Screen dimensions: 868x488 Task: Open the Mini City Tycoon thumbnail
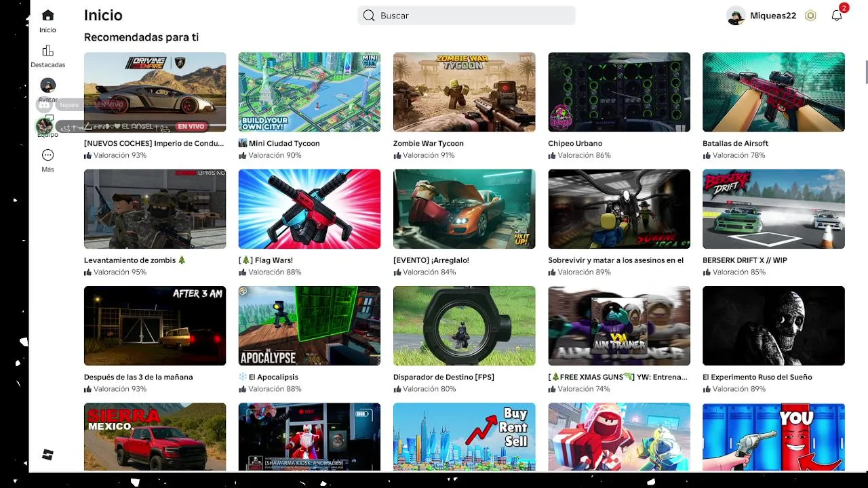(309, 92)
